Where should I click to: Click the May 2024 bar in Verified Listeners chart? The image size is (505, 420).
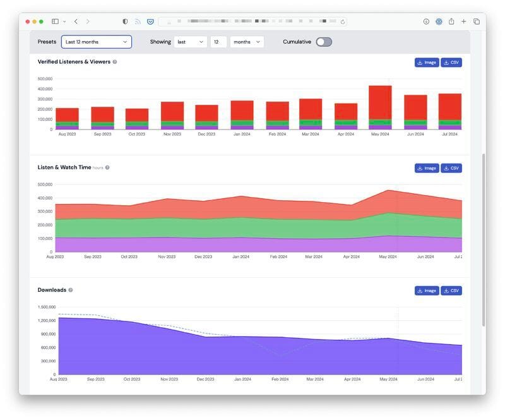tap(380, 107)
